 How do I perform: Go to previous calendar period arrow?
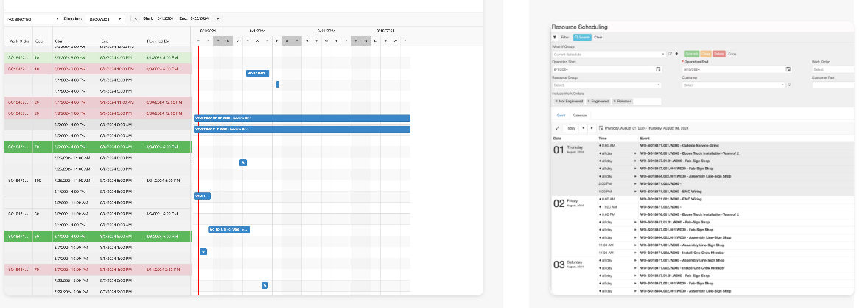(x=582, y=128)
